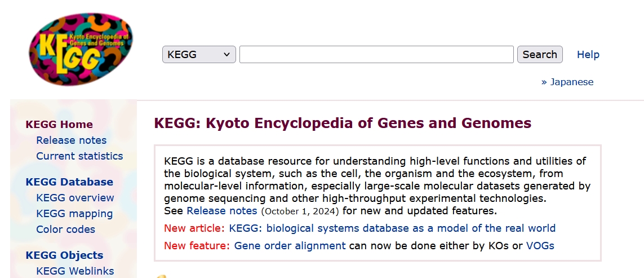Screen dimensions: 644x278
Task: Open KEGG Weblinks sidebar link
Action: coord(75,271)
